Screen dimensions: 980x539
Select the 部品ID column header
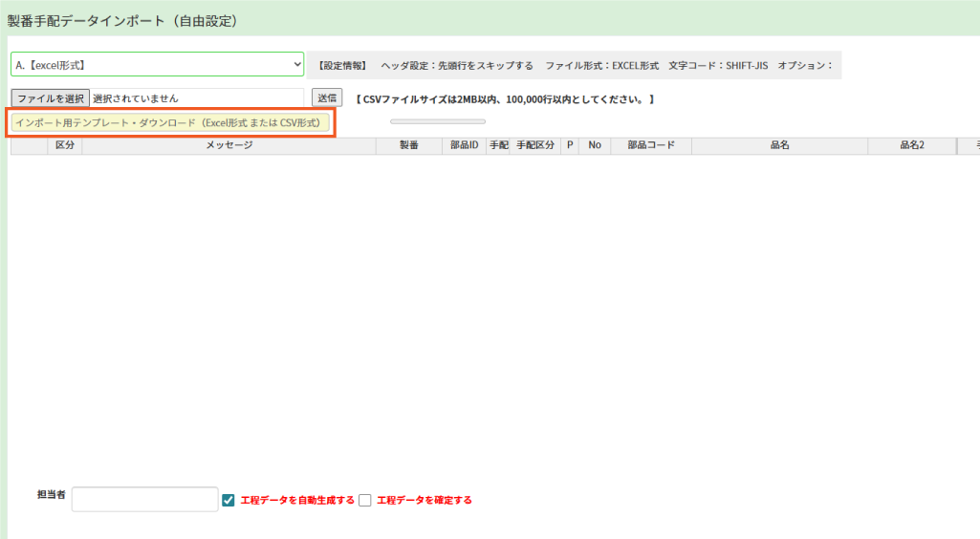click(x=464, y=145)
